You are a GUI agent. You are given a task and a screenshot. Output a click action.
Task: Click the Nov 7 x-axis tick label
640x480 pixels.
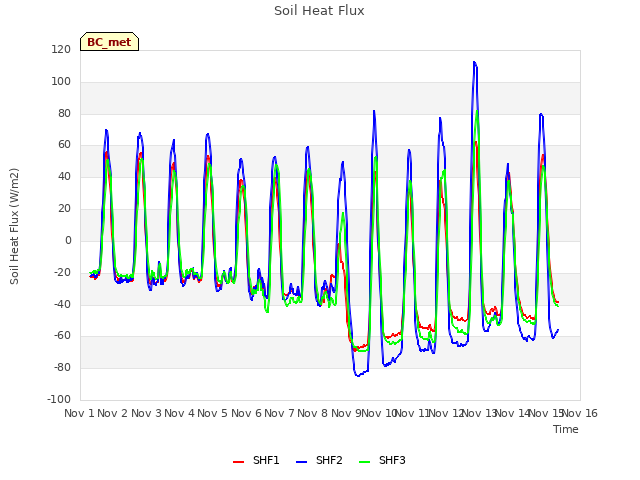click(279, 413)
